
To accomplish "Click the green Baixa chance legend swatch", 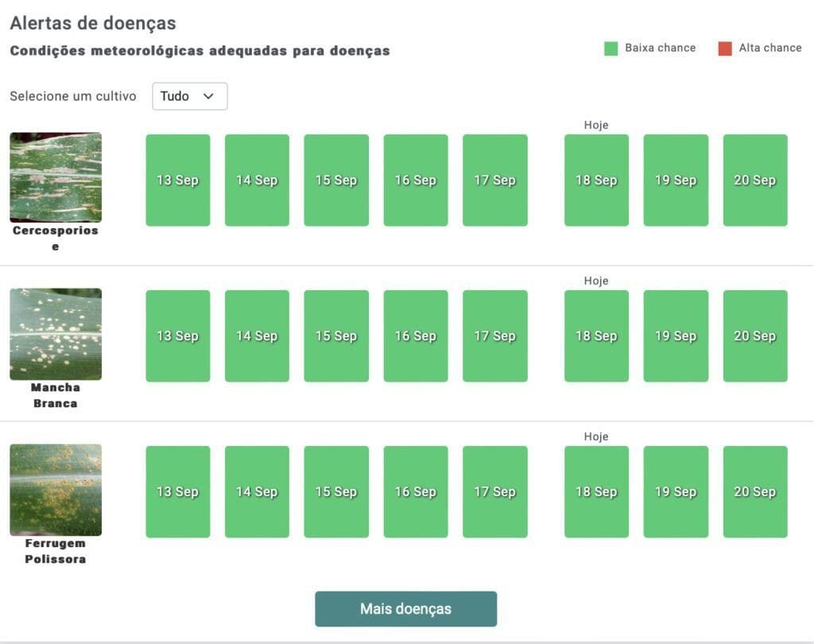I will pos(610,48).
